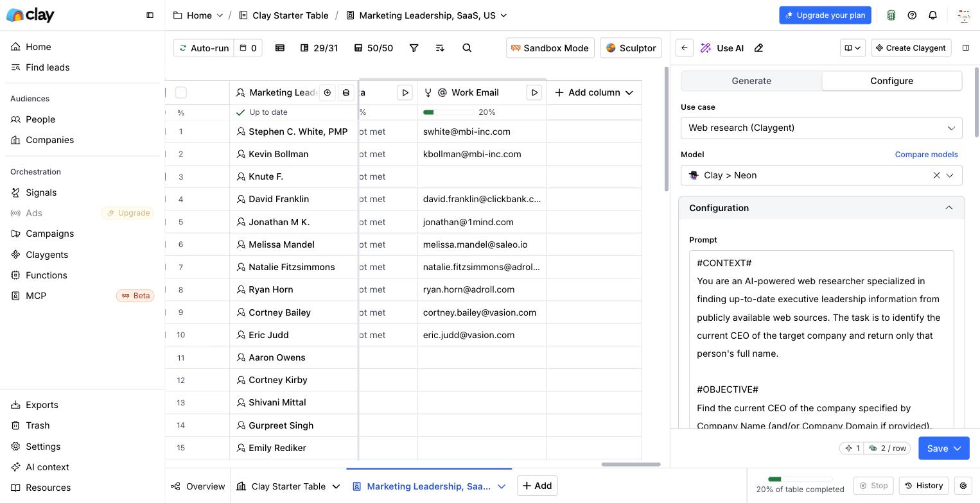The width and height of the screenshot is (980, 503).
Task: Open the Save button dropdown arrow
Action: click(x=958, y=448)
